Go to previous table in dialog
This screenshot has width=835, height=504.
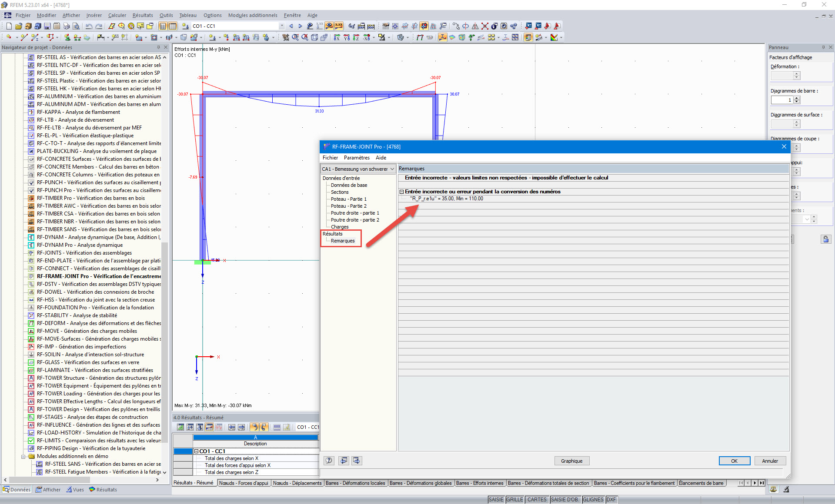pos(344,461)
